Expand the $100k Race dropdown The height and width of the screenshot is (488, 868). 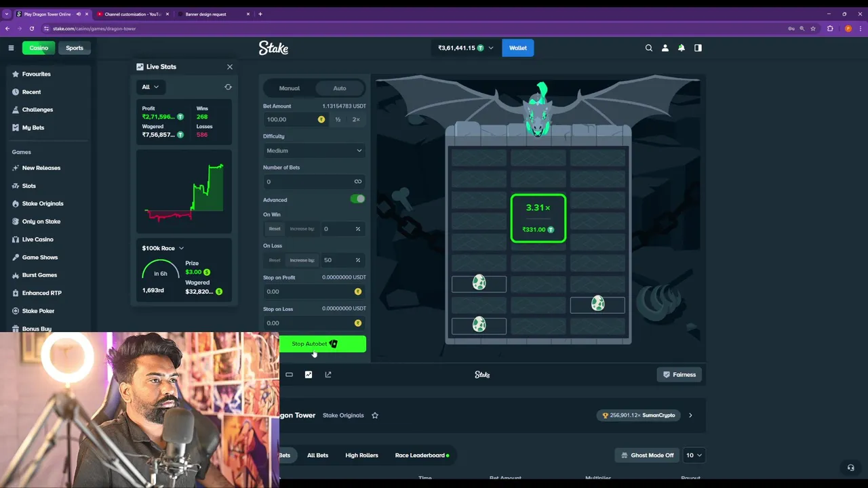(x=163, y=248)
